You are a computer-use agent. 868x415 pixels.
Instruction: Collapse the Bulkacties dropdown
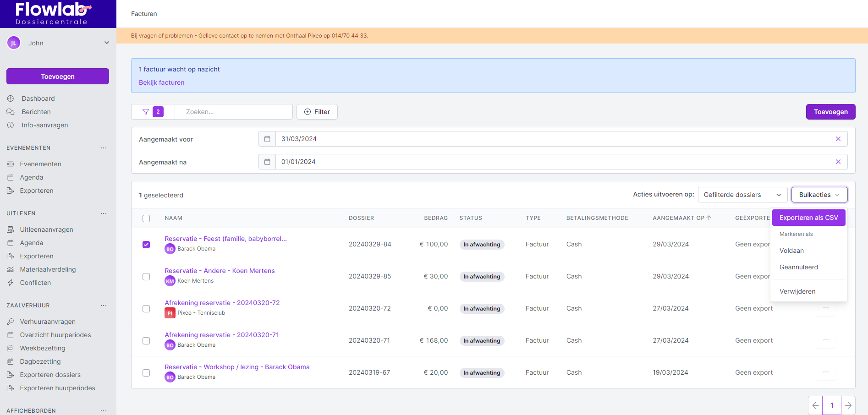[819, 195]
